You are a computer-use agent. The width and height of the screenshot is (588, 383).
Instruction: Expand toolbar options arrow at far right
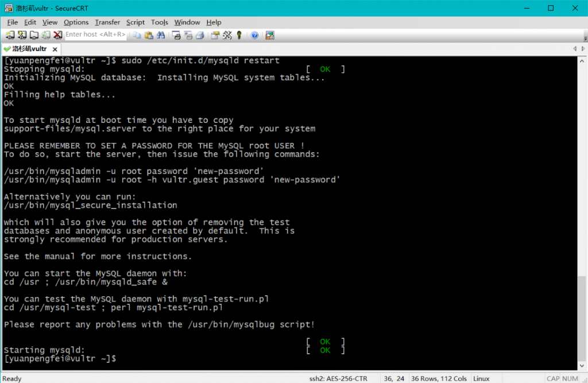pyautogui.click(x=583, y=35)
